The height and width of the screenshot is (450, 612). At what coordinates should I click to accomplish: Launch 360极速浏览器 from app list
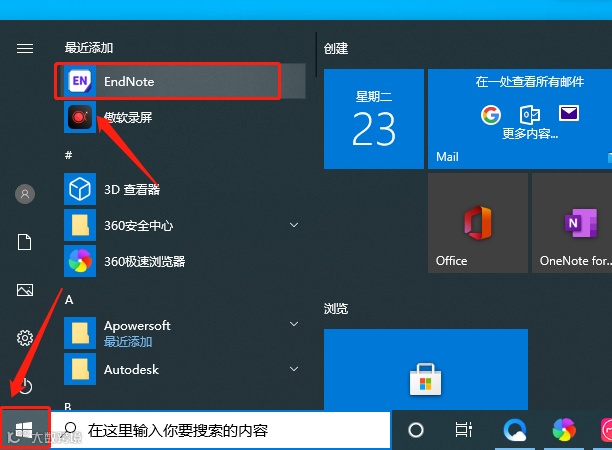pyautogui.click(x=184, y=261)
